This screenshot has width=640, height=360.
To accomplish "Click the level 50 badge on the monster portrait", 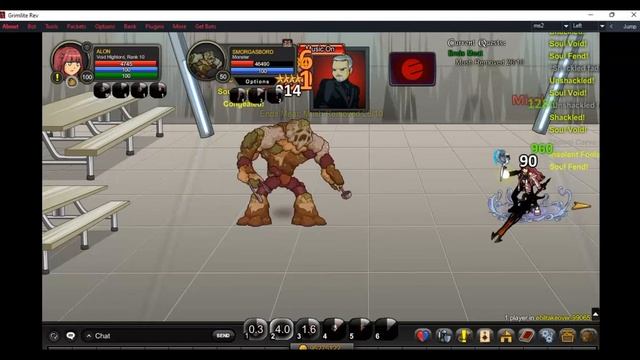I will (223, 77).
